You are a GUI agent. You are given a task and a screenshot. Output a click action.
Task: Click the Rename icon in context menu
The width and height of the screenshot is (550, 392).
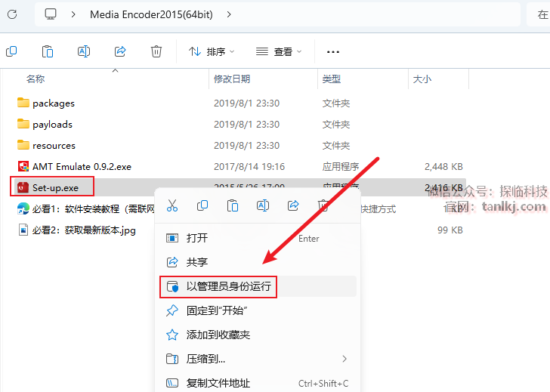263,205
